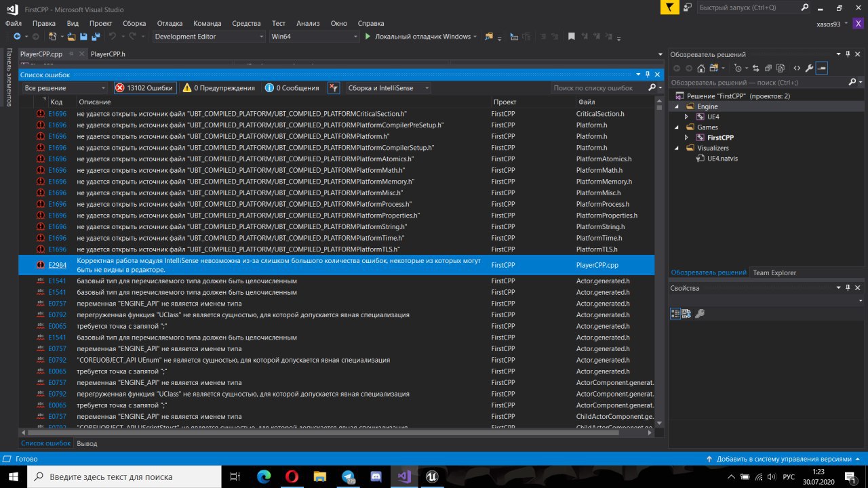
Task: Switch to the PlayerCPP.h tab
Action: (x=108, y=54)
